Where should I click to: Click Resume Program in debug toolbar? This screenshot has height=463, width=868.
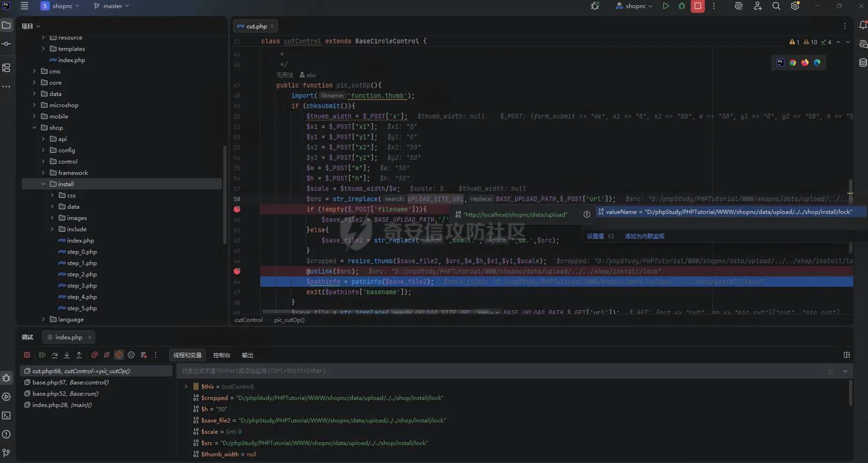click(x=42, y=355)
